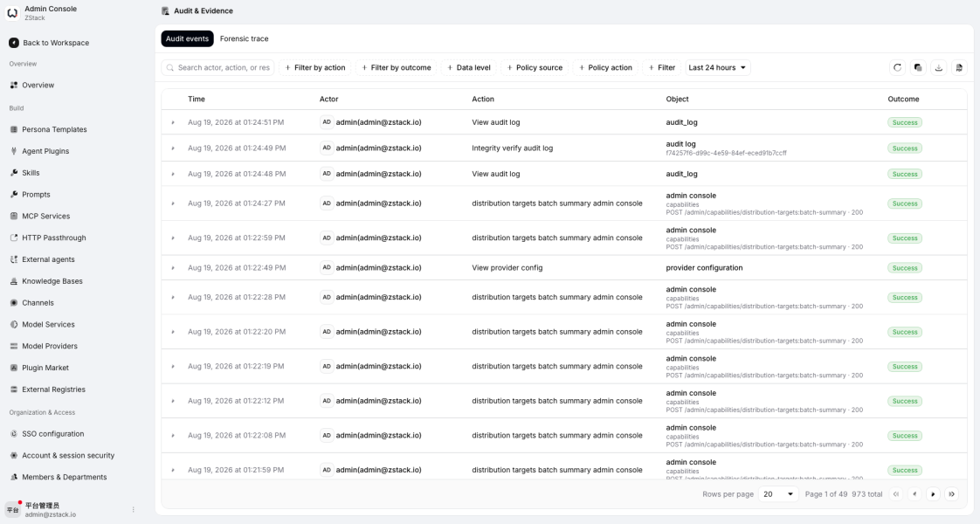
Task: Click the copy icon in the toolbar
Action: 918,67
